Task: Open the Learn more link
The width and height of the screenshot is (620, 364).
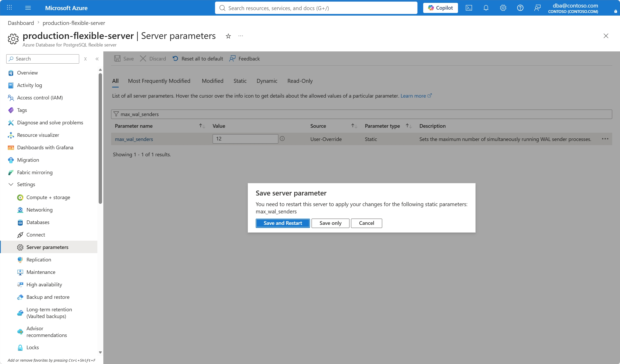Action: click(x=416, y=96)
